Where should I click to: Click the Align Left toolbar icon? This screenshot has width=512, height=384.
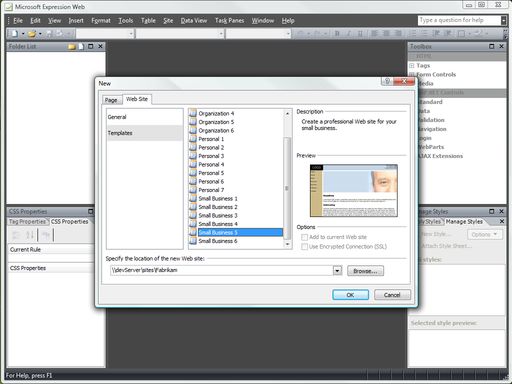pos(374,33)
